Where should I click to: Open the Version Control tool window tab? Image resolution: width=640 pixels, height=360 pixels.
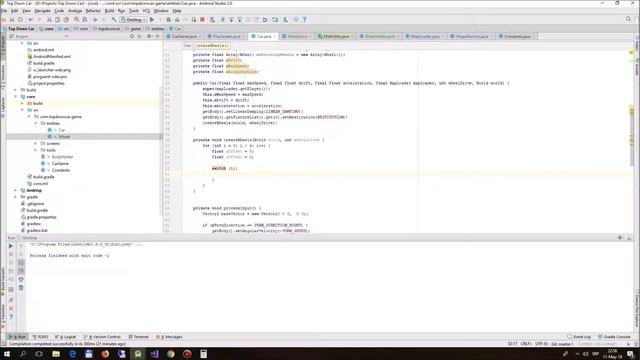[102, 337]
